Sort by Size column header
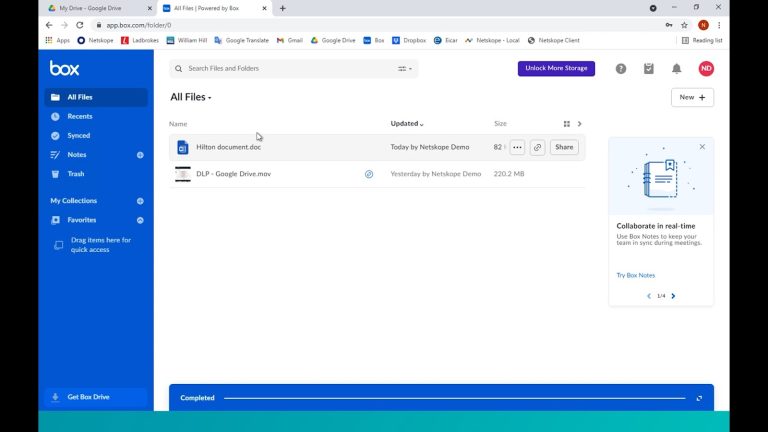 (500, 123)
